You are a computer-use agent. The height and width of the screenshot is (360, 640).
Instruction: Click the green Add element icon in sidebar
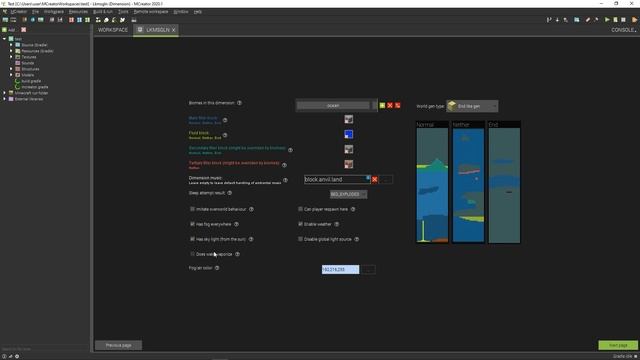(x=4, y=30)
